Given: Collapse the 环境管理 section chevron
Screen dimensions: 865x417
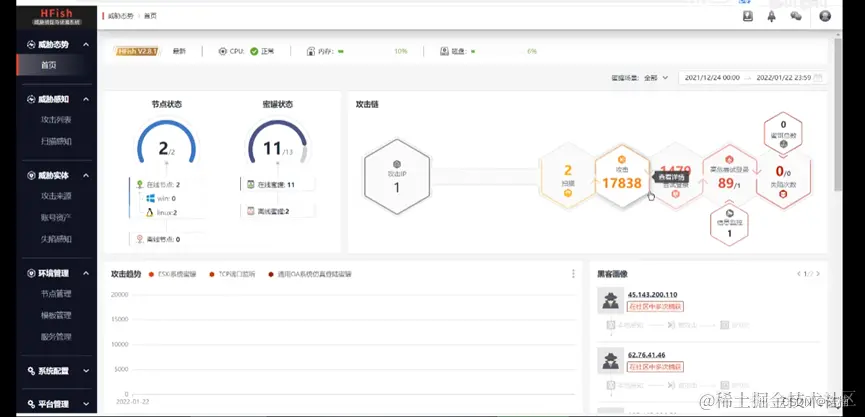Looking at the screenshot, I should 86,274.
